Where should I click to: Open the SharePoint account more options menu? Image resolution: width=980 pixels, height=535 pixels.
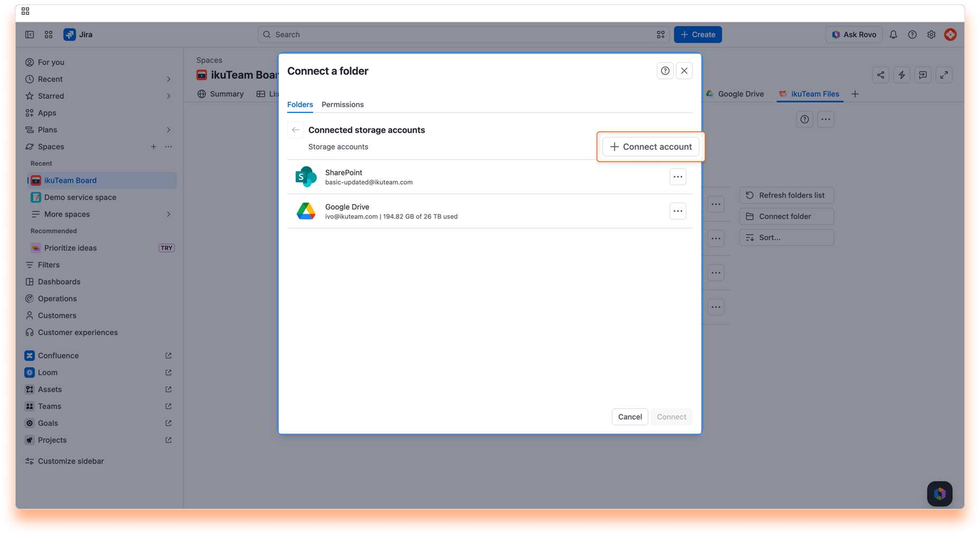(x=677, y=177)
